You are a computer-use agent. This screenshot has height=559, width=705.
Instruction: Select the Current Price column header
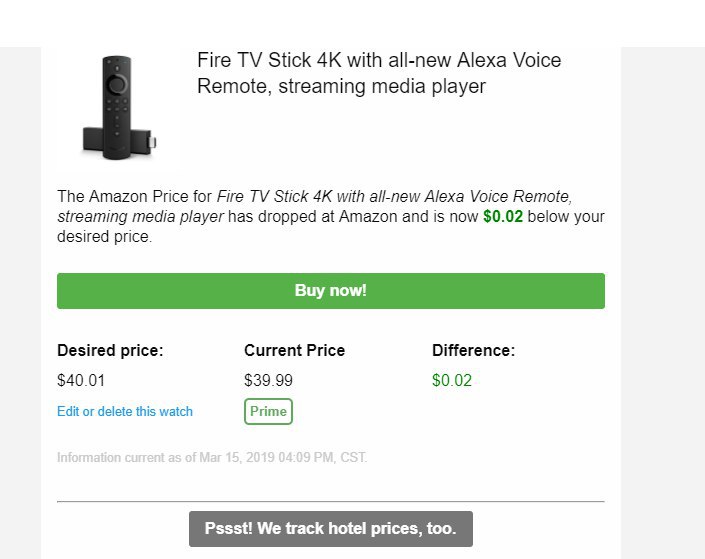click(x=294, y=351)
